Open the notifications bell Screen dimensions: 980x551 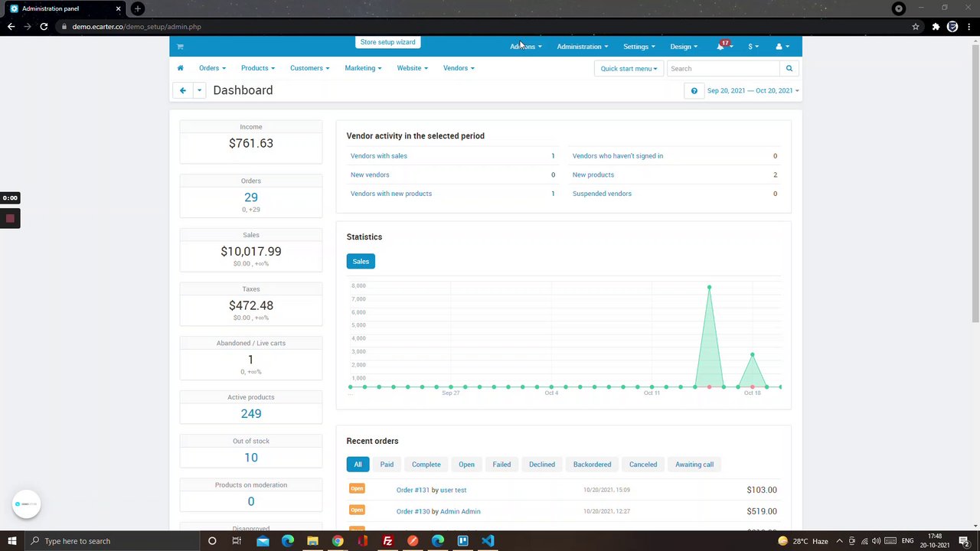click(721, 47)
